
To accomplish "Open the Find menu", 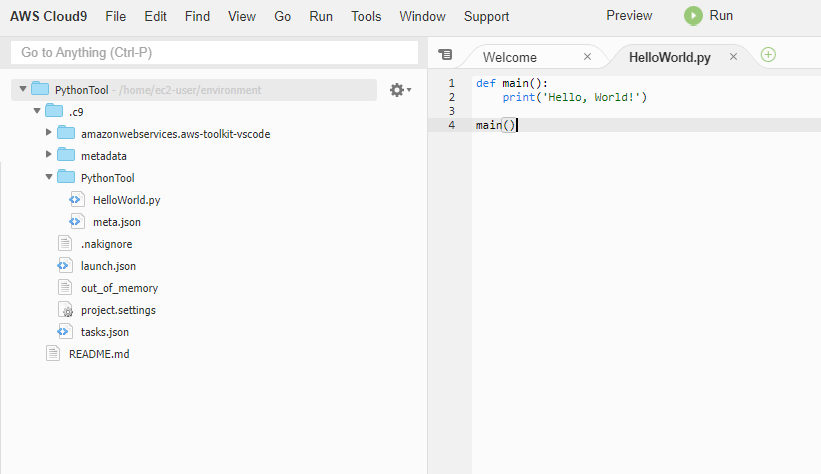I will pyautogui.click(x=197, y=17).
